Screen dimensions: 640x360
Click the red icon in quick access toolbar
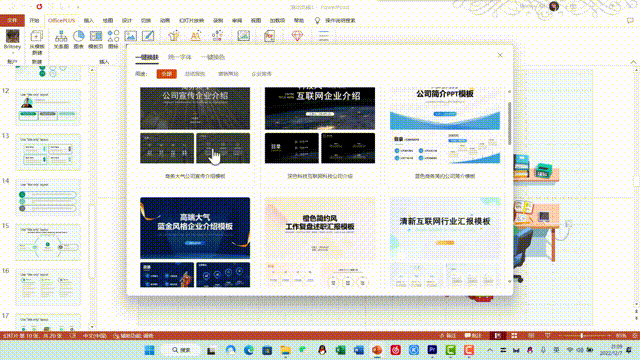[x=39, y=7]
